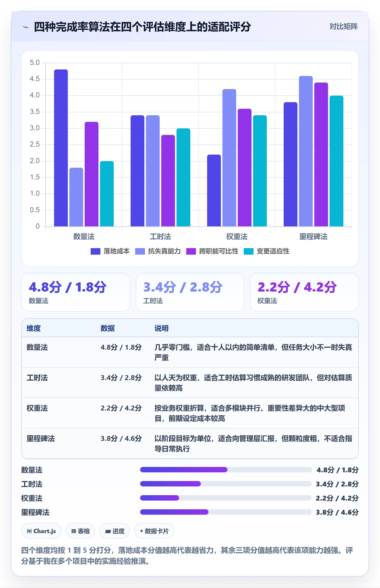Click the chart title 四种完成率算法
This screenshot has width=380, height=588.
point(142,27)
